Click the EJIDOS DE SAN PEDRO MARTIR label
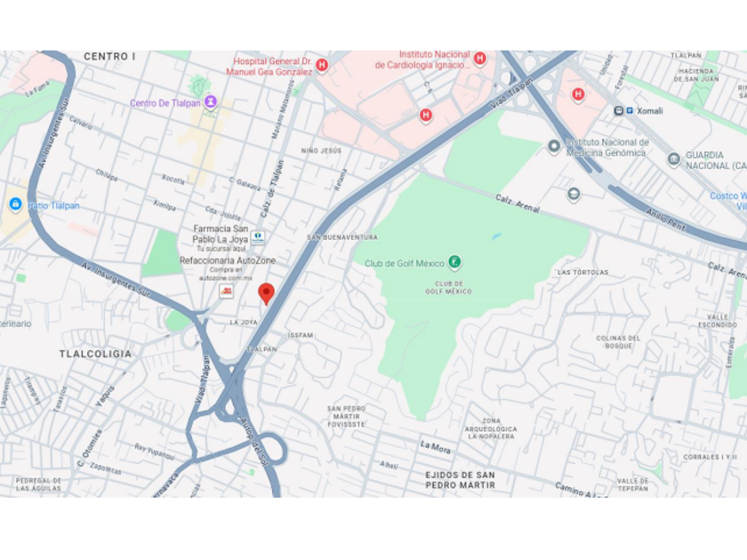747x560 pixels. pyautogui.click(x=461, y=480)
